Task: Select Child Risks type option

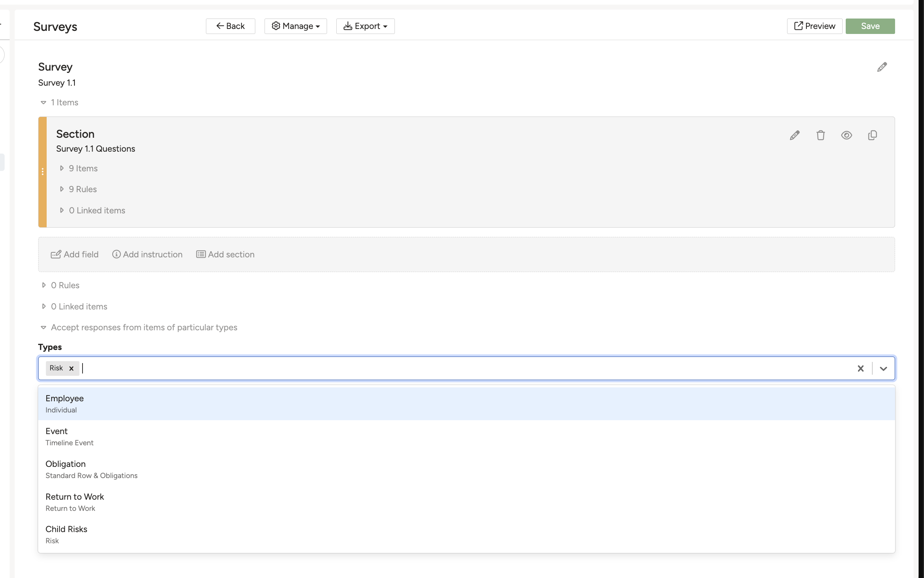Action: [x=466, y=535]
